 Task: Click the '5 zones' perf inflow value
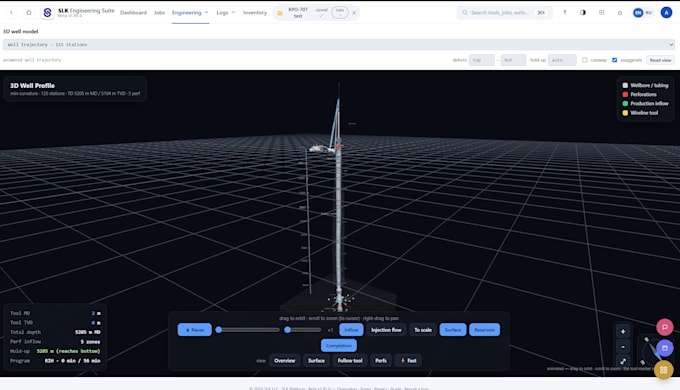coord(90,341)
